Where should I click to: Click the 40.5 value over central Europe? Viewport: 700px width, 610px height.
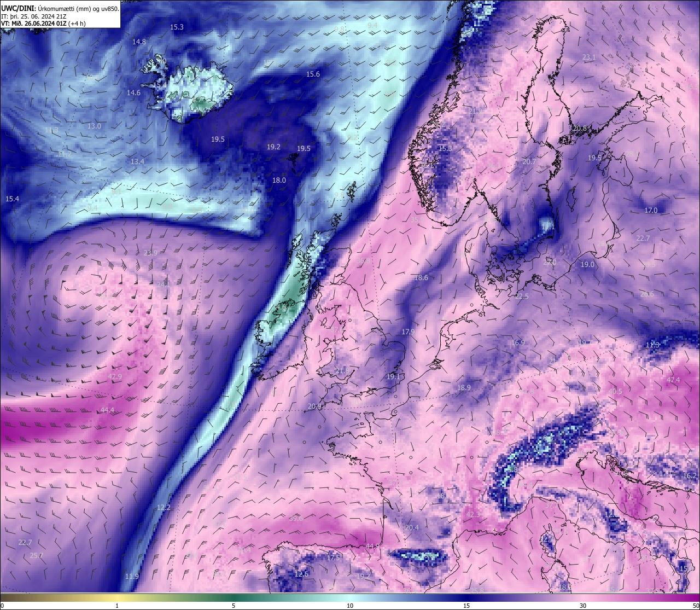(615, 391)
